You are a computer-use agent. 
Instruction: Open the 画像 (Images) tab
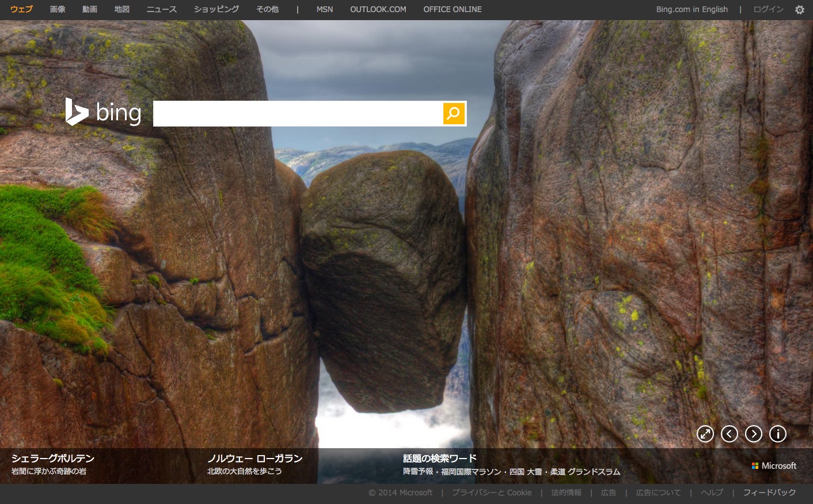pyautogui.click(x=58, y=9)
